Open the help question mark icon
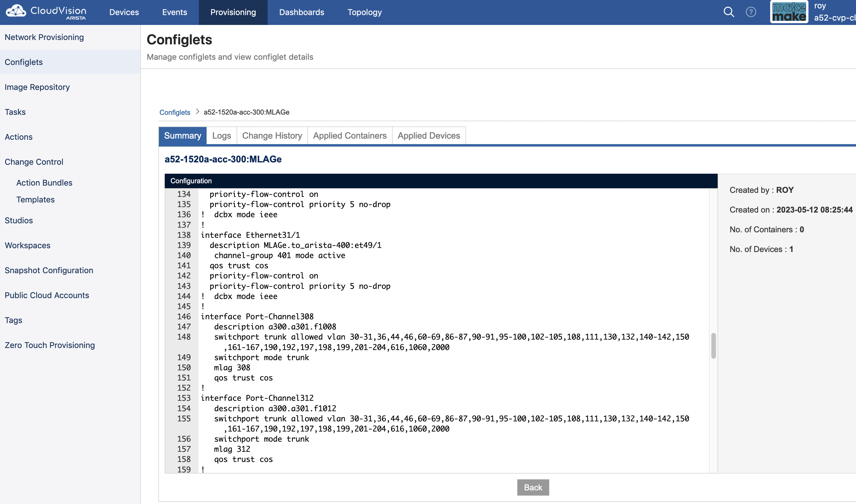The image size is (856, 504). click(x=751, y=12)
